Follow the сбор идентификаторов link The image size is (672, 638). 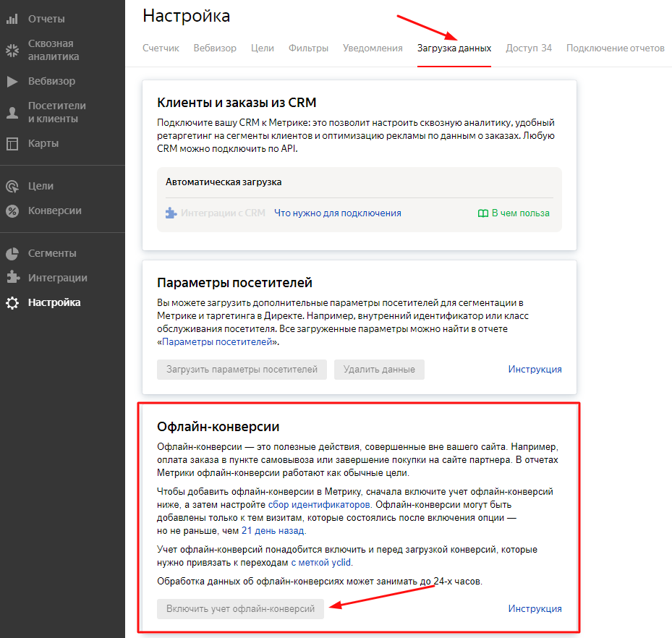tap(319, 505)
